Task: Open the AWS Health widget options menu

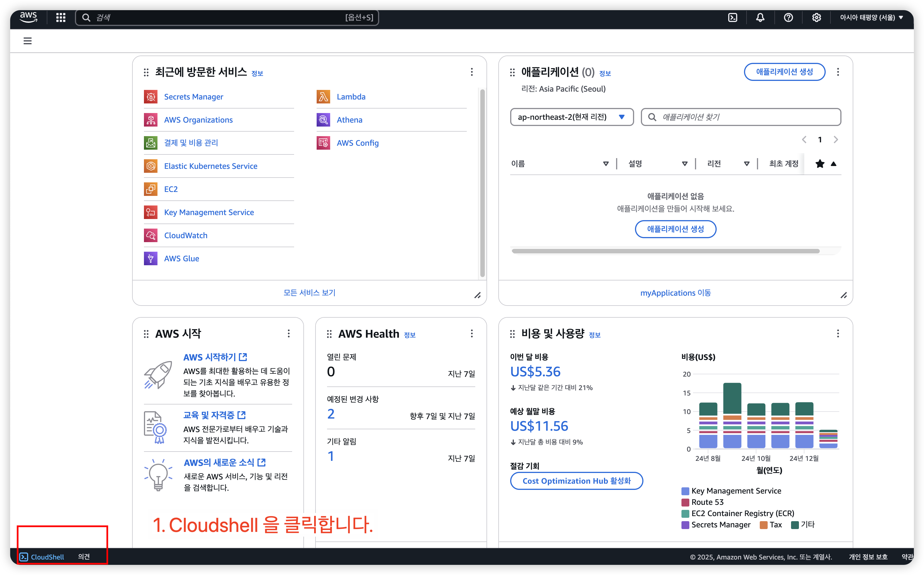Action: pos(472,333)
